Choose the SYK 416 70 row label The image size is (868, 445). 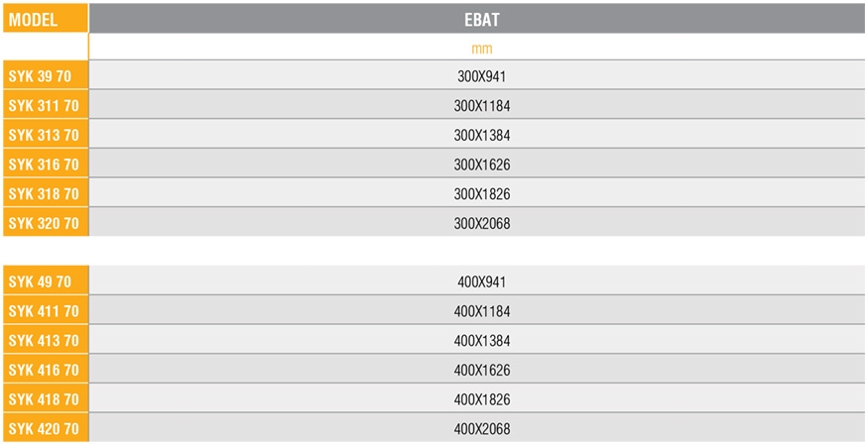point(44,370)
